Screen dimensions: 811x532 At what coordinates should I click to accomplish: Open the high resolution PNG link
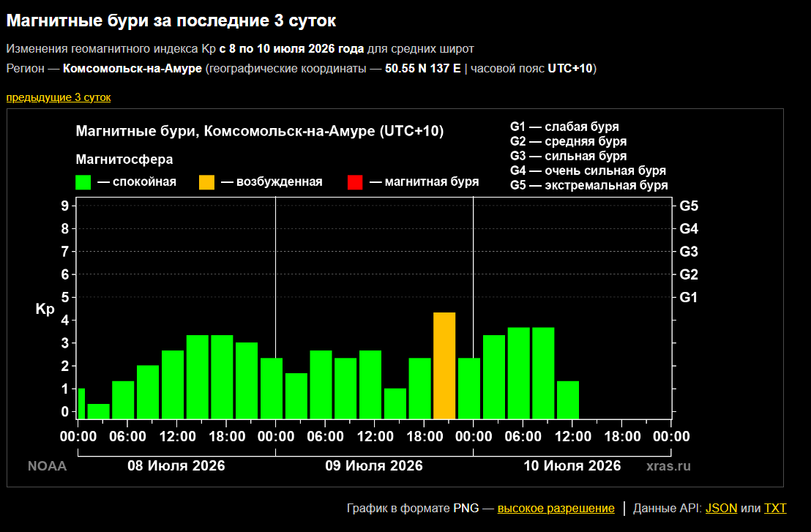click(556, 509)
